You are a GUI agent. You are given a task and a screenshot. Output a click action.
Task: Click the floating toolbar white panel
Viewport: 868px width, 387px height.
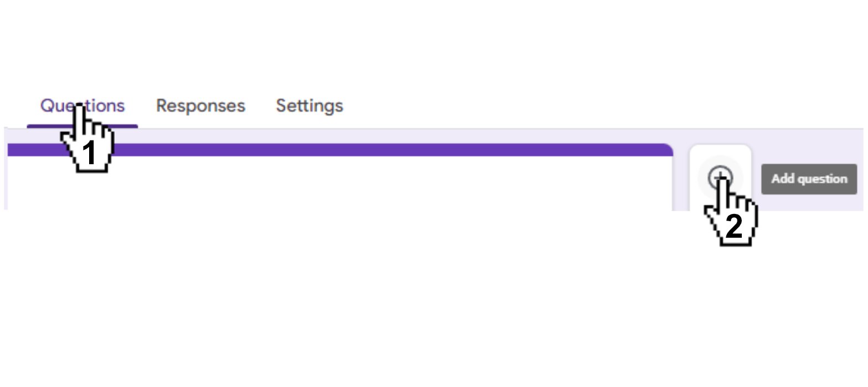click(720, 177)
